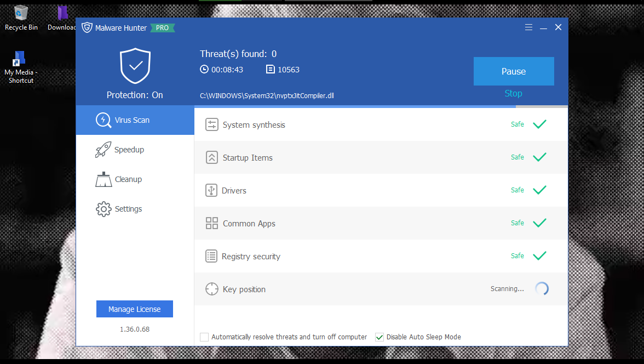Click the Manage License button

pos(135,309)
